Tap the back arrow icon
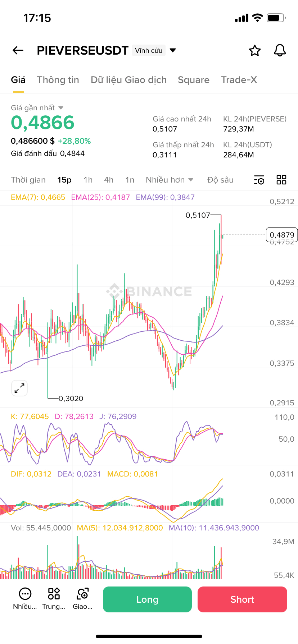This screenshot has width=298, height=644. pos(18,50)
